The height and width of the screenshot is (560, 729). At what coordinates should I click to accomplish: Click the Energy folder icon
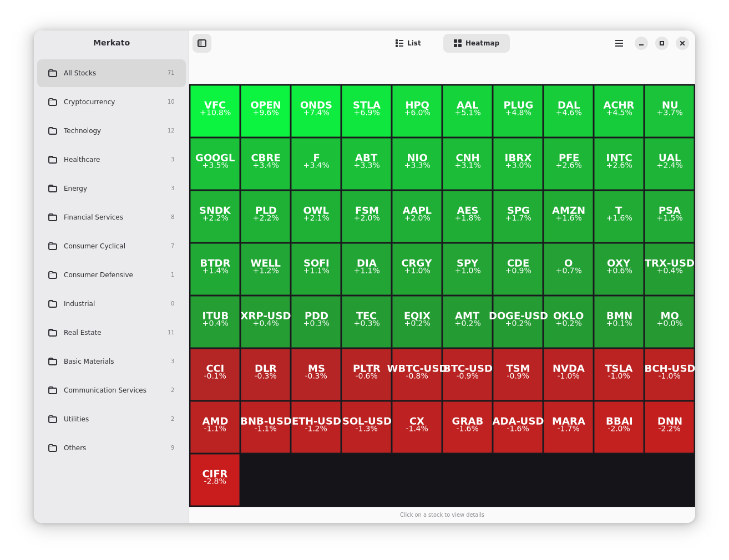[x=53, y=189]
